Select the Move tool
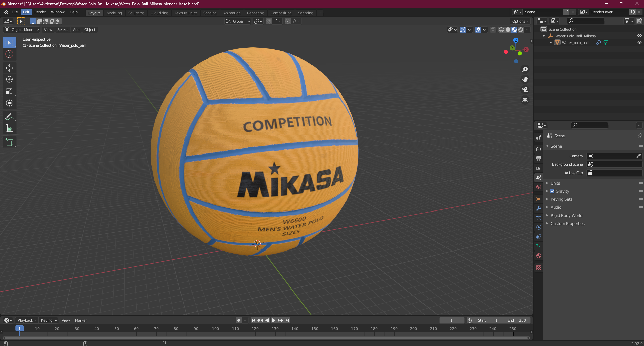 click(9, 68)
